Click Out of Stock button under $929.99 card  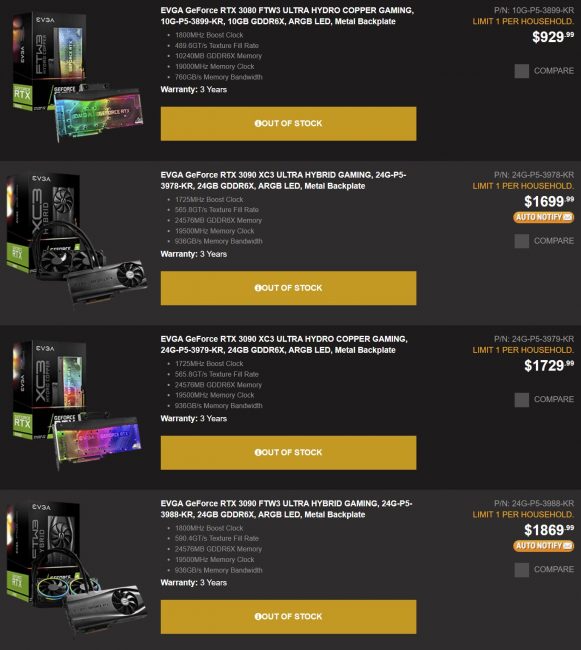288,124
